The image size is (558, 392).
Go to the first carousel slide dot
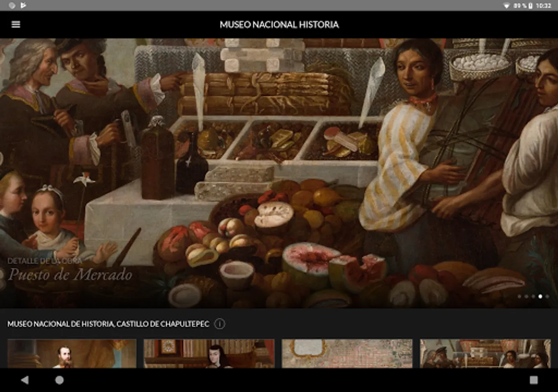point(519,296)
